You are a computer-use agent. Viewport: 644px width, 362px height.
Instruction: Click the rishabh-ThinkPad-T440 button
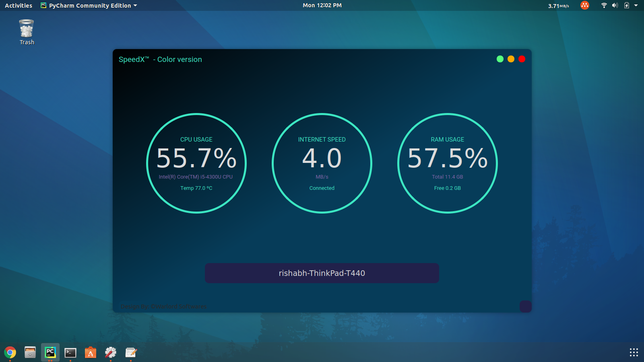[x=322, y=273]
